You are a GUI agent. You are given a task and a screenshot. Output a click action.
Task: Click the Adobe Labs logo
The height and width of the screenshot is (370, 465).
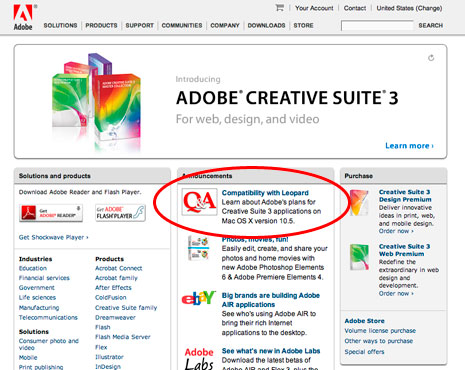tap(199, 359)
